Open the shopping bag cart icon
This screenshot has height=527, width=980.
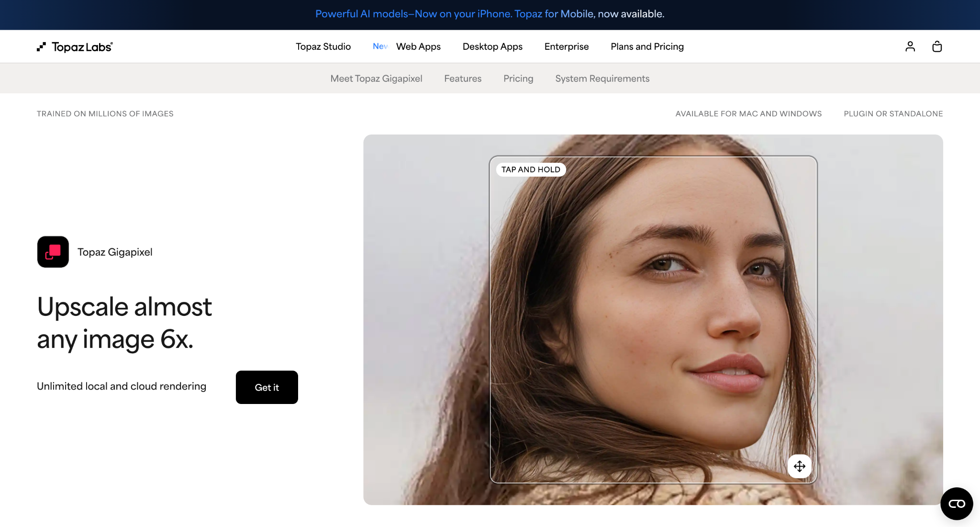(937, 46)
